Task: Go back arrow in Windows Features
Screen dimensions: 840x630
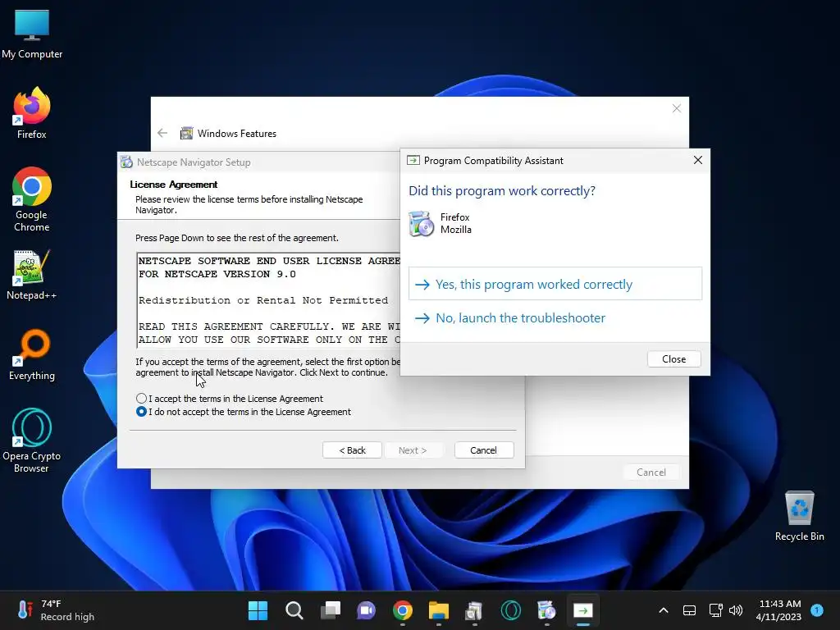Action: click(x=163, y=134)
